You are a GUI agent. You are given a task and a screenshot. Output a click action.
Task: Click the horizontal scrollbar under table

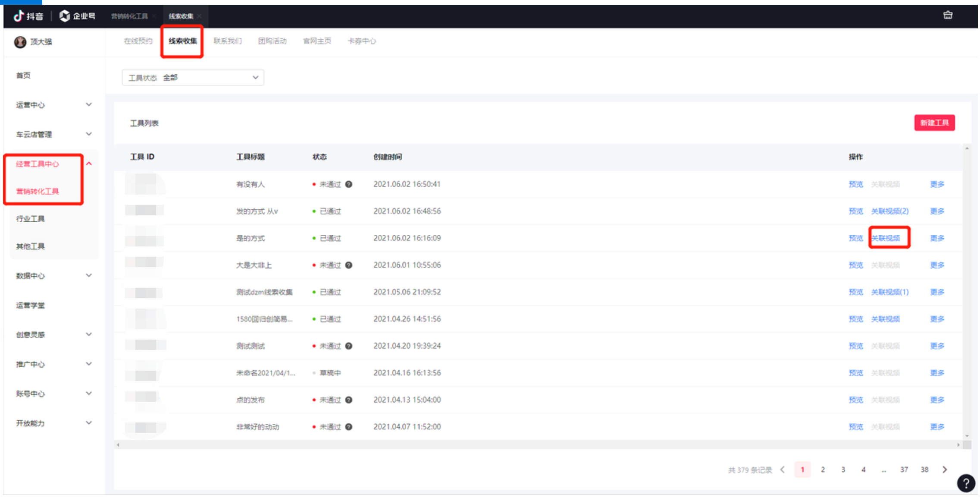pyautogui.click(x=538, y=444)
